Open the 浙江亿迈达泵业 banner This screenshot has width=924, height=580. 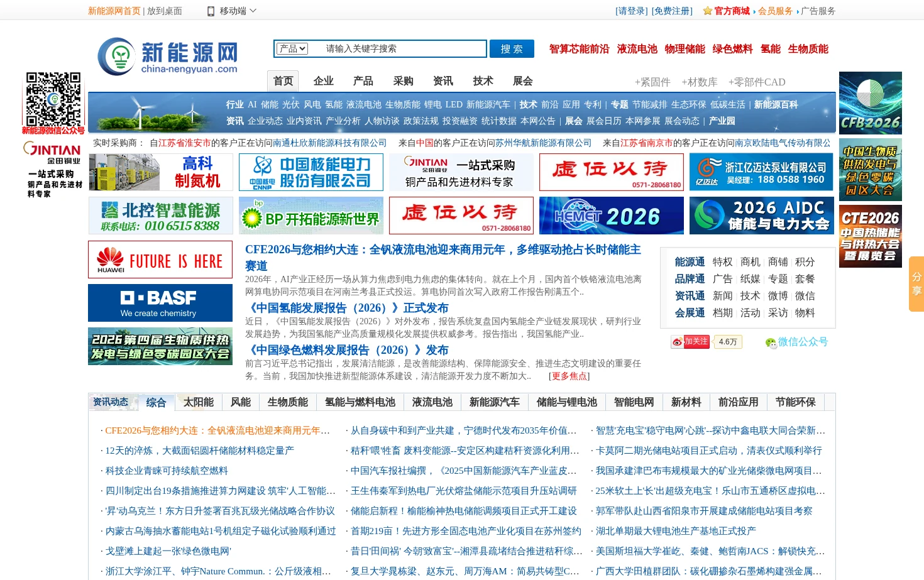coord(762,172)
